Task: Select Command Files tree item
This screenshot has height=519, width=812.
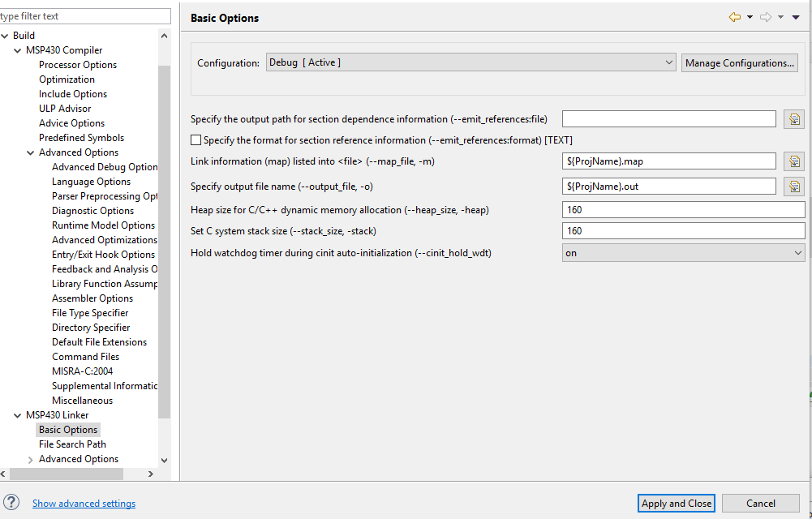Action: [x=85, y=357]
